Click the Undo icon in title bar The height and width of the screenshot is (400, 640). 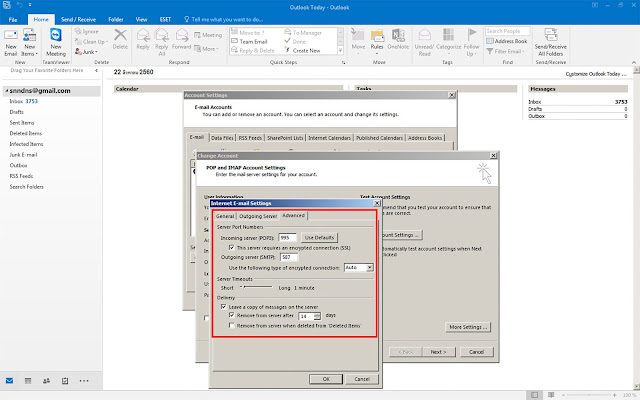tap(19, 5)
